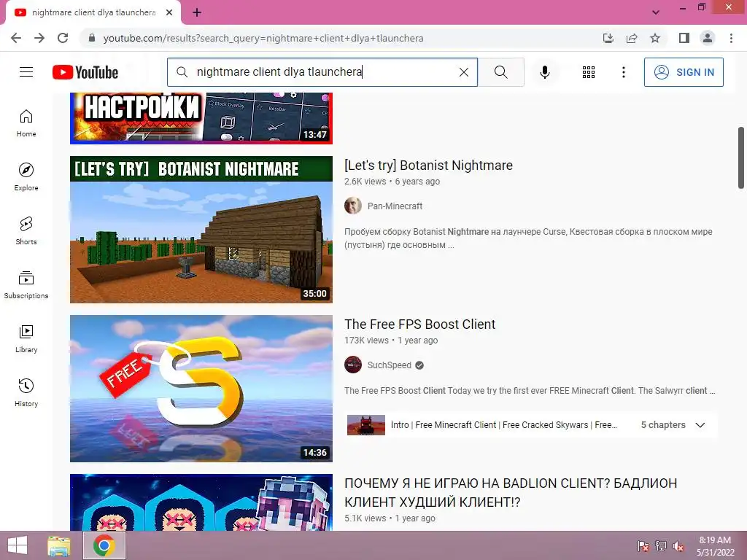Click Chrome on the taskbar

(x=104, y=545)
